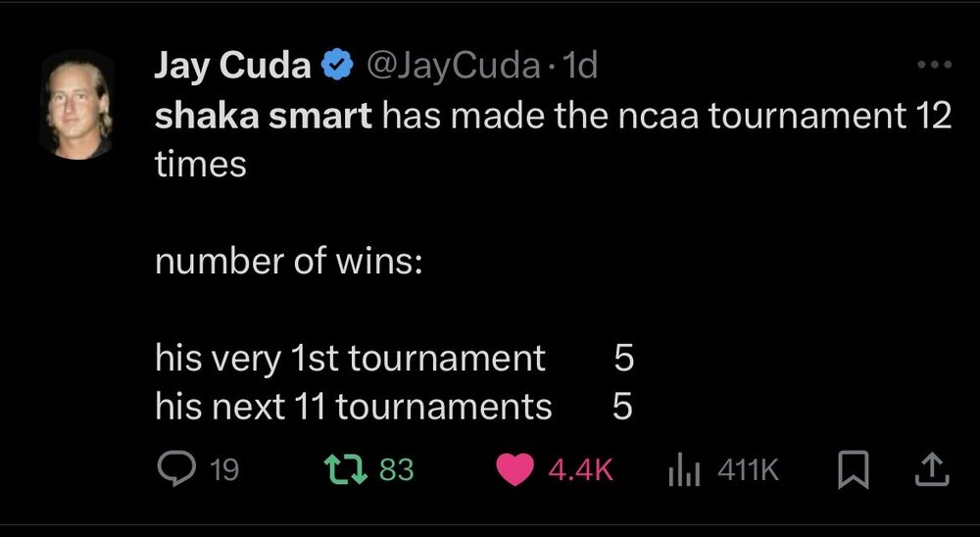Click the 19 replies count
The image size is (980, 537).
[223, 471]
